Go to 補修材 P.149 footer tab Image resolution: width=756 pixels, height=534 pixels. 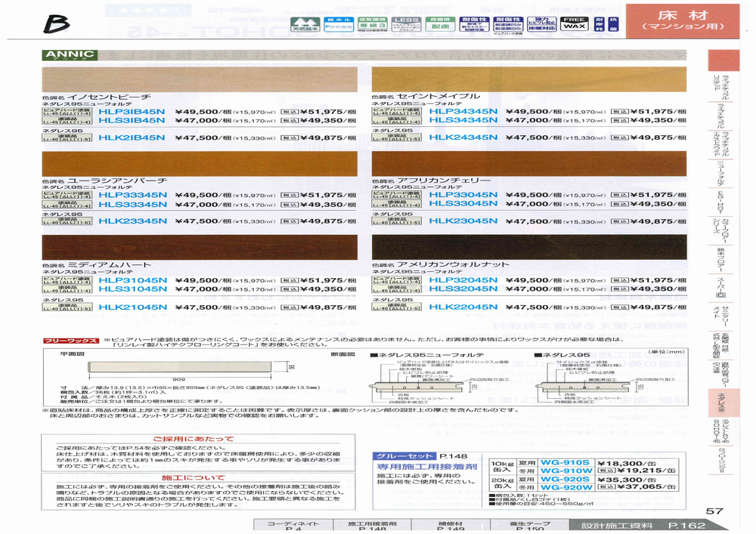[x=451, y=526]
